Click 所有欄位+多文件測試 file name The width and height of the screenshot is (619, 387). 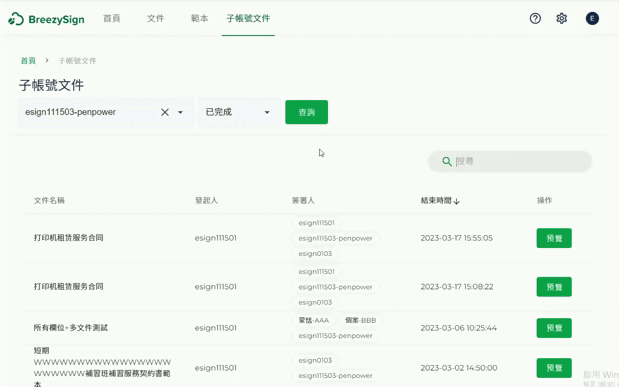tap(71, 328)
